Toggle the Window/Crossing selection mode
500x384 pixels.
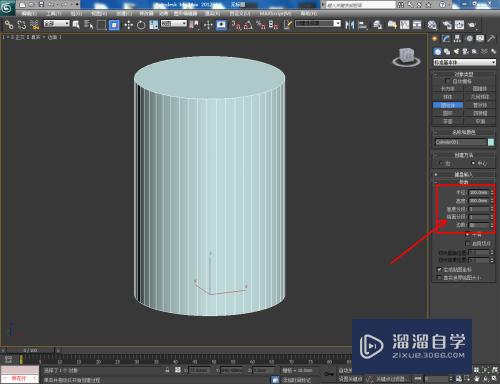tap(114, 25)
